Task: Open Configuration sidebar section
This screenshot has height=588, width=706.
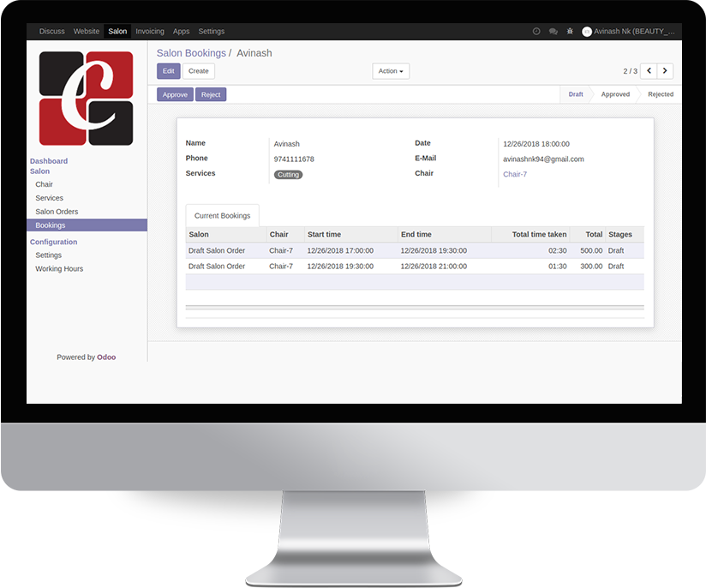Action: coord(54,242)
